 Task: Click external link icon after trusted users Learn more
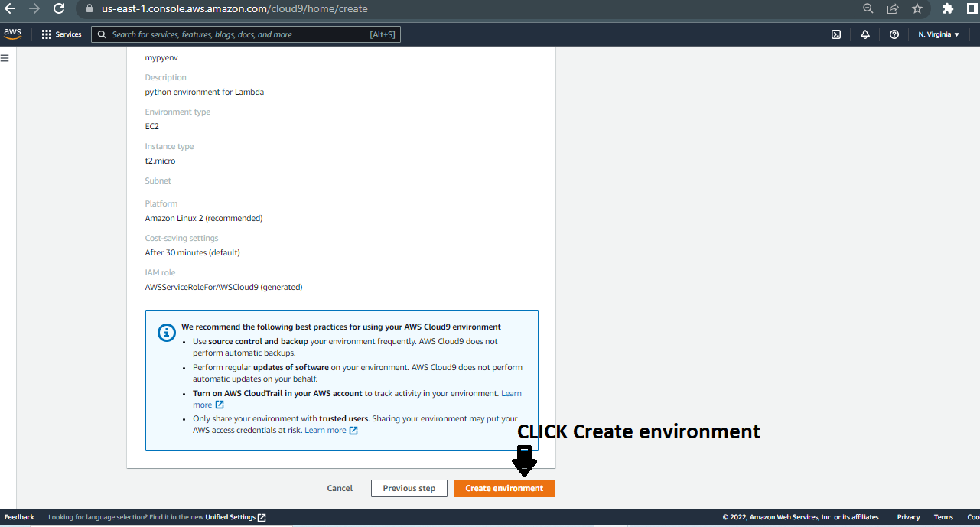pyautogui.click(x=353, y=431)
